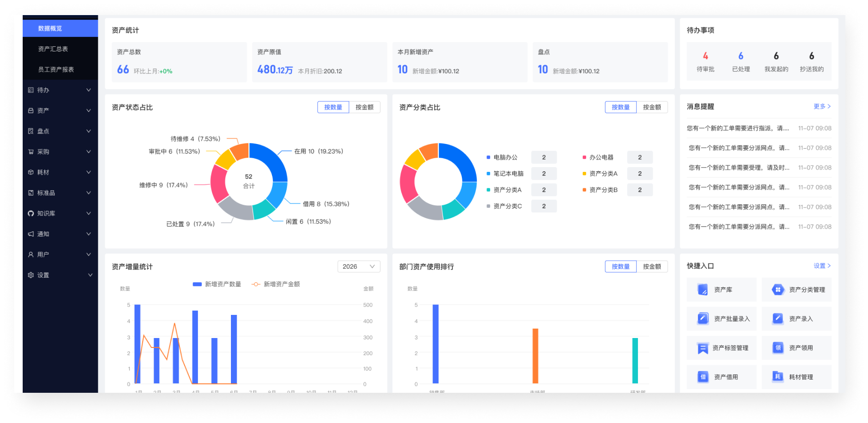
Task: Click the 通知 megaphone icon
Action: click(x=31, y=234)
